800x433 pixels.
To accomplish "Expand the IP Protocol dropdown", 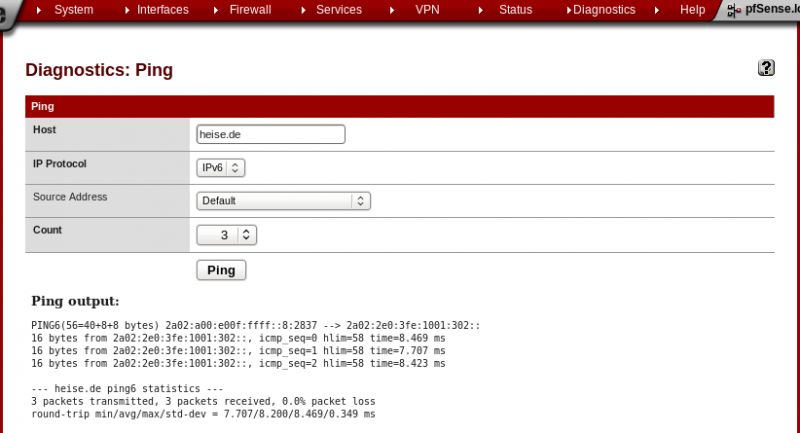I will coord(221,168).
